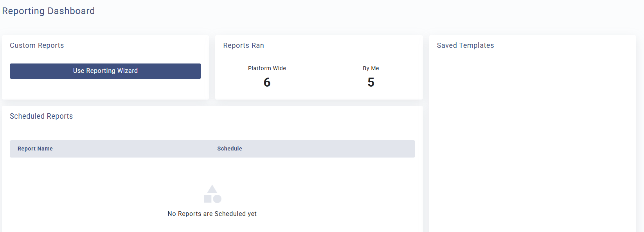Open the Saved Templates panel
This screenshot has width=644, height=232.
pyautogui.click(x=465, y=45)
